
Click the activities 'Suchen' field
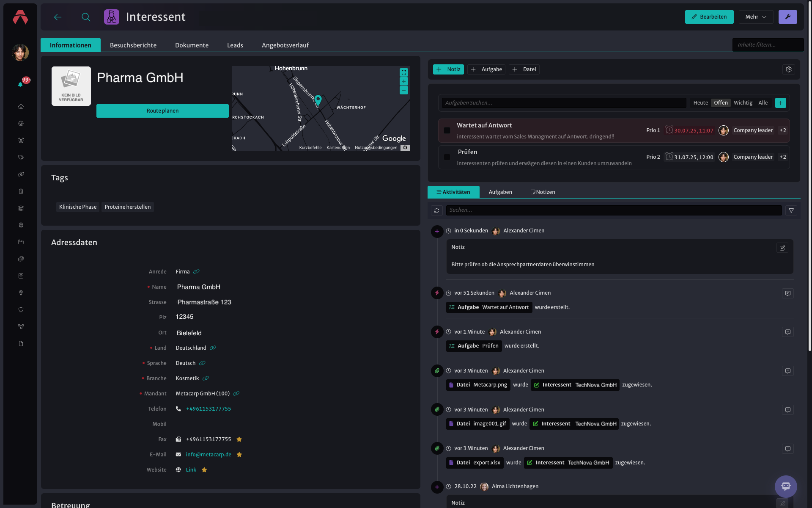(614, 210)
